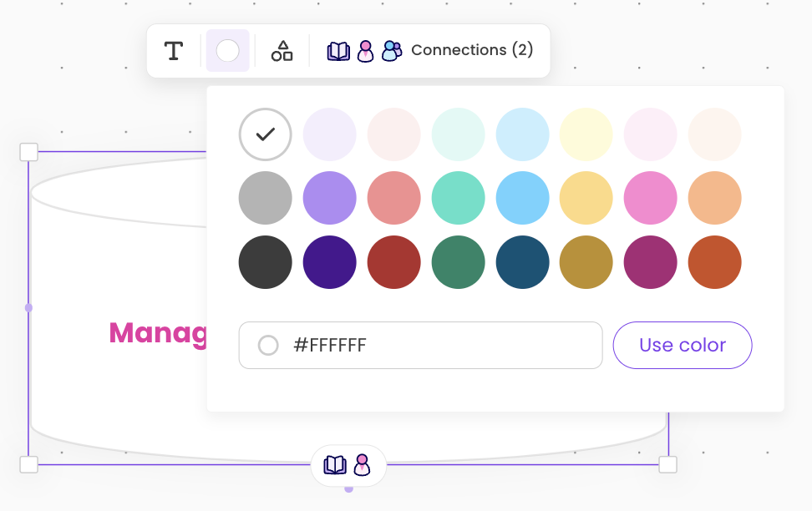The image size is (812, 511).
Task: Select the dark charcoal color swatch
Action: pos(266,262)
